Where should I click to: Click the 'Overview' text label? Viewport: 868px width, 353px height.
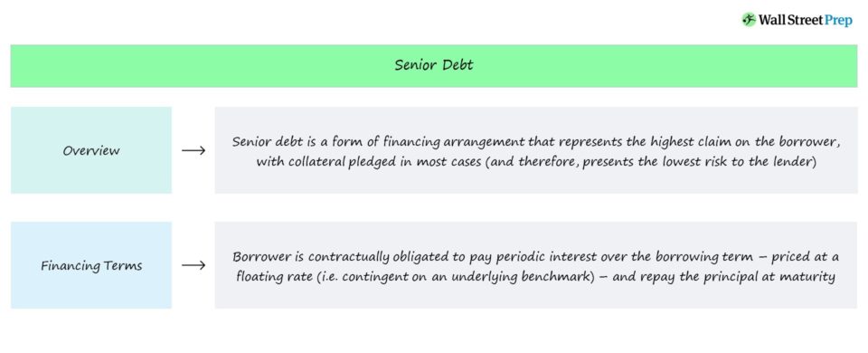[x=91, y=151]
